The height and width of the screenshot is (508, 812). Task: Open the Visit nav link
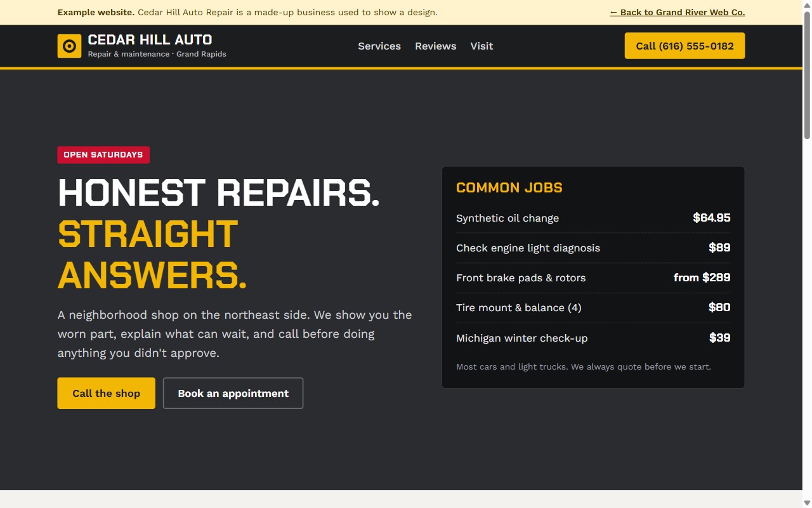[481, 46]
